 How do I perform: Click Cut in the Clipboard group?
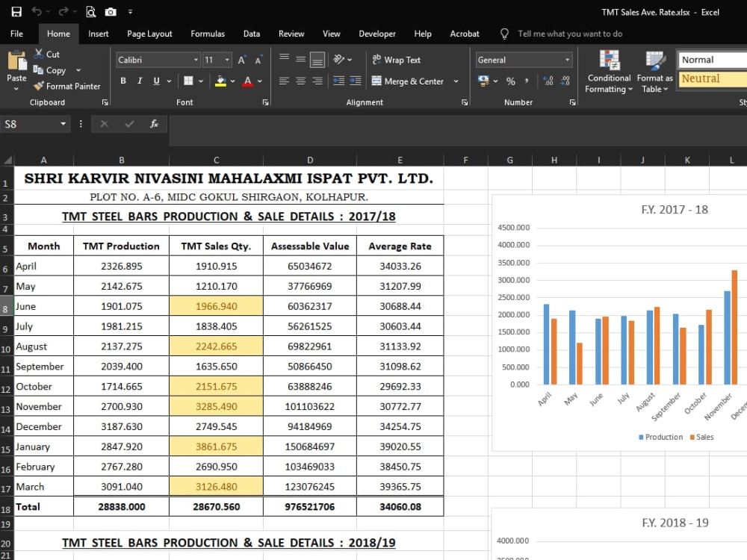point(46,55)
